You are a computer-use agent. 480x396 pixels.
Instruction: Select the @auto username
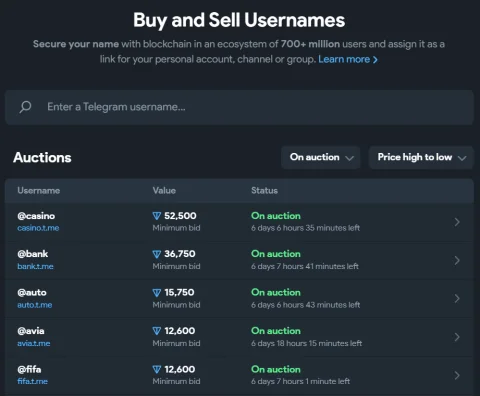coord(32,293)
